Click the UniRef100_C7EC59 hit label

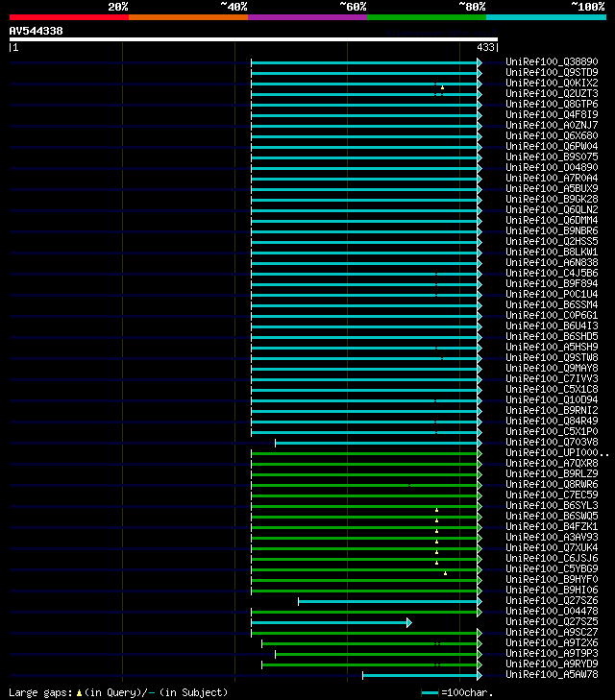[x=552, y=495]
